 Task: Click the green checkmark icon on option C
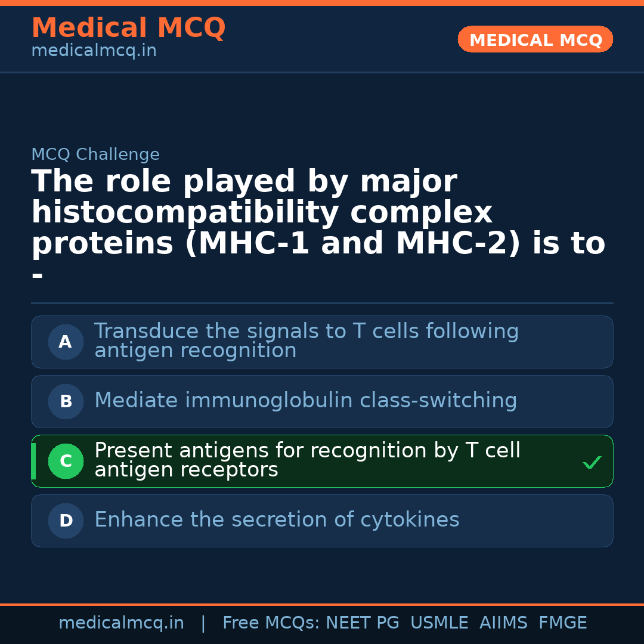coord(592,462)
